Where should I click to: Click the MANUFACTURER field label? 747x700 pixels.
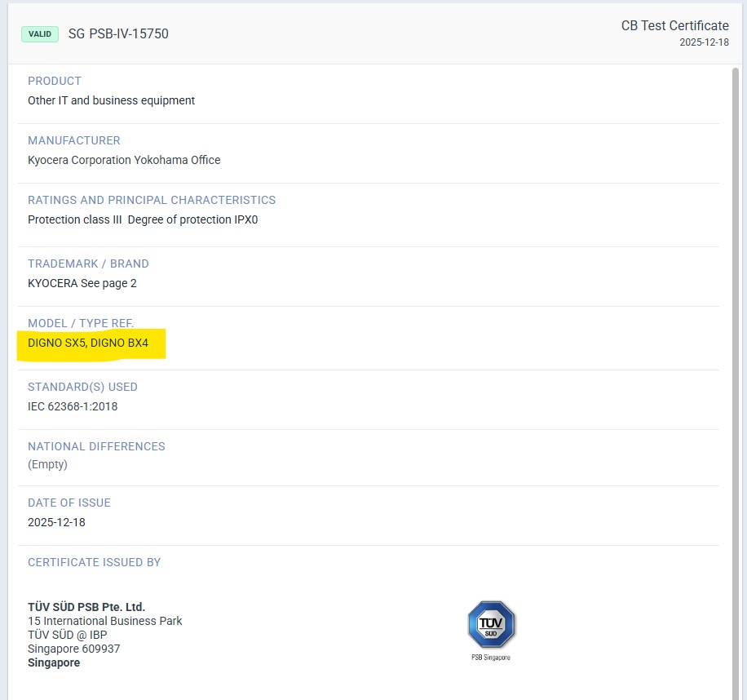click(x=74, y=140)
